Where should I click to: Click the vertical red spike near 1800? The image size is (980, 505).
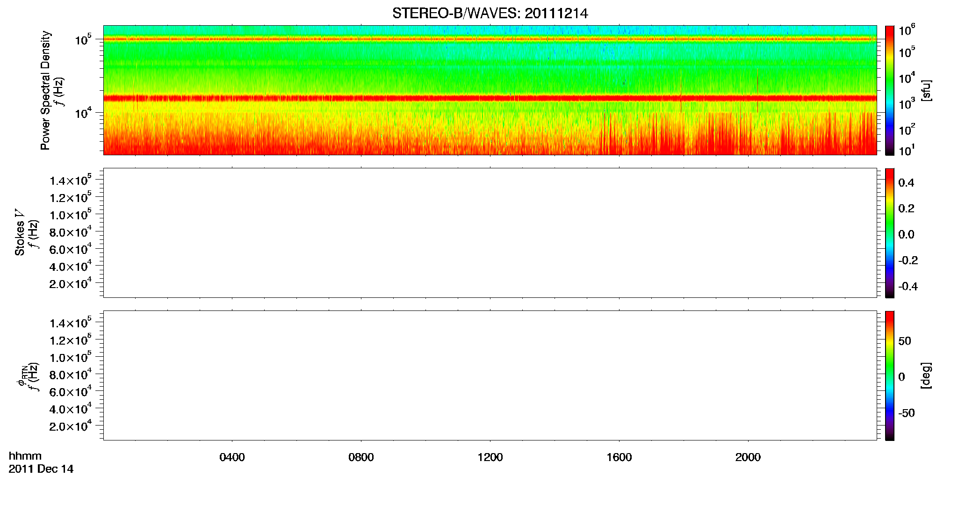pos(681,90)
